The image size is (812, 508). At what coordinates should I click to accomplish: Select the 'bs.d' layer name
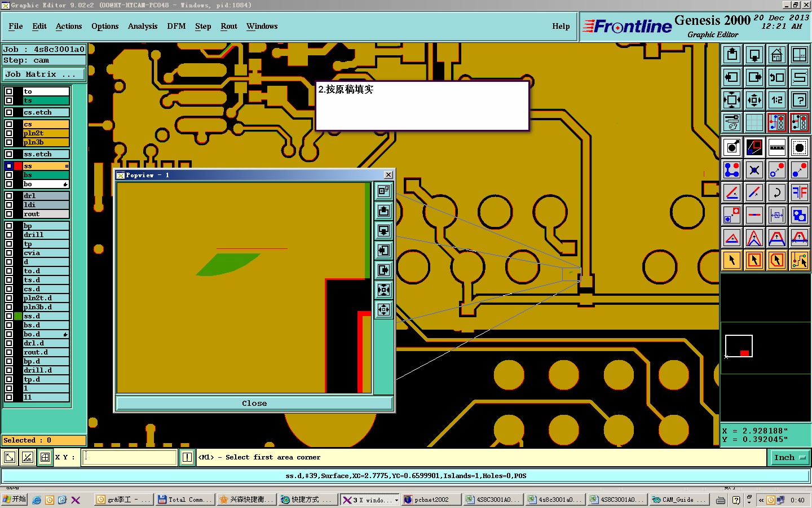pyautogui.click(x=46, y=325)
